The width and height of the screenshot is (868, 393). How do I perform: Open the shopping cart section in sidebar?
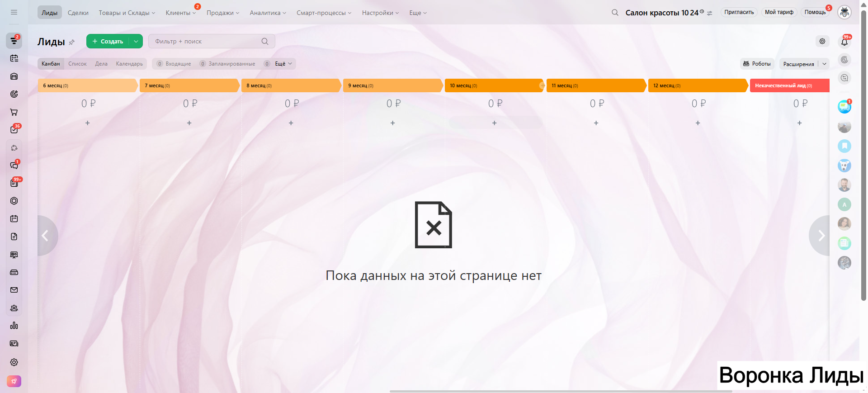14,112
